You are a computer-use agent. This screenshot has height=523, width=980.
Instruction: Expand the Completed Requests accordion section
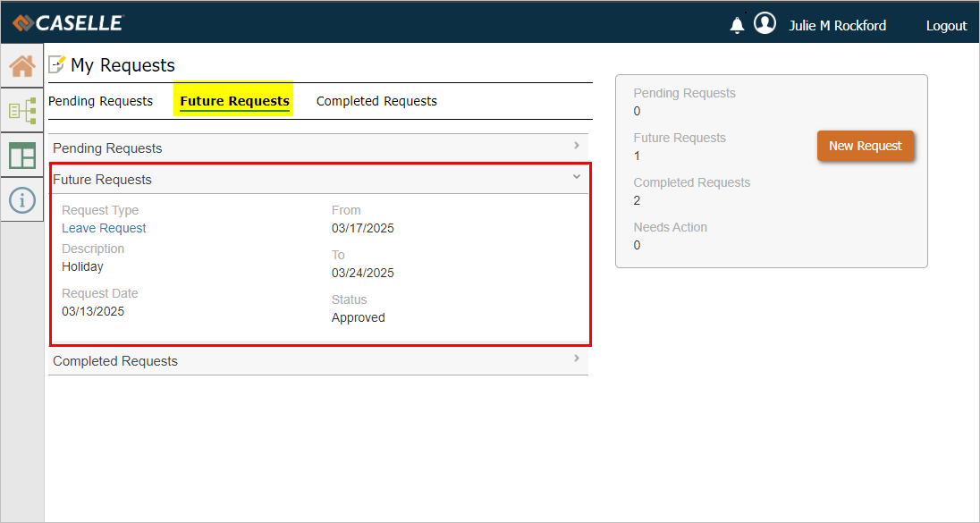pos(318,361)
